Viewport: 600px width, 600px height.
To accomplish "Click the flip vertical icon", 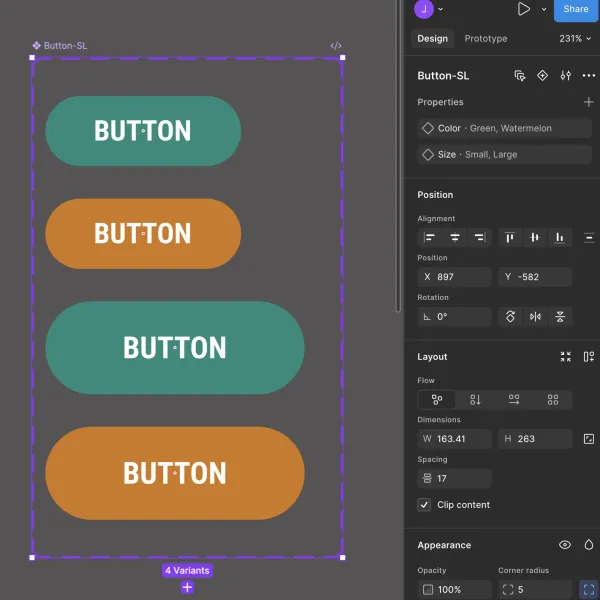I will [x=560, y=316].
